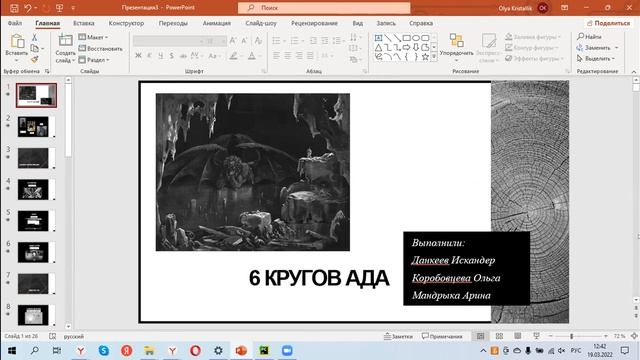This screenshot has width=640, height=360.
Task: Insert a text box from the shapes gallery
Action: click(378, 38)
